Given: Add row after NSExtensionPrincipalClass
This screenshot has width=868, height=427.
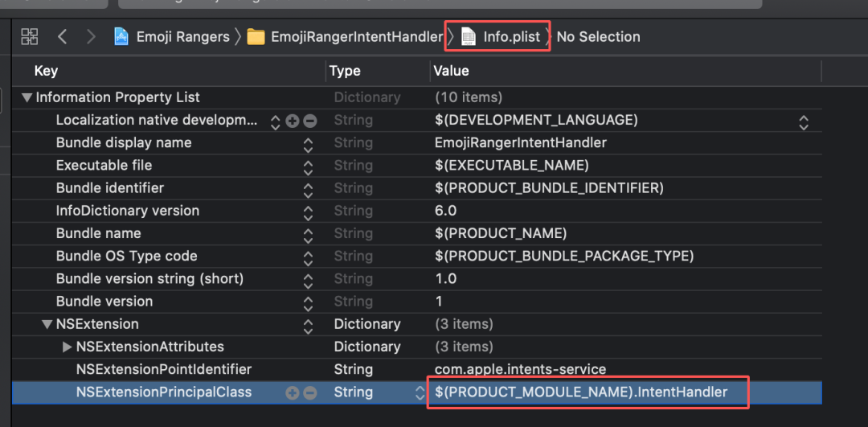Looking at the screenshot, I should pyautogui.click(x=293, y=393).
